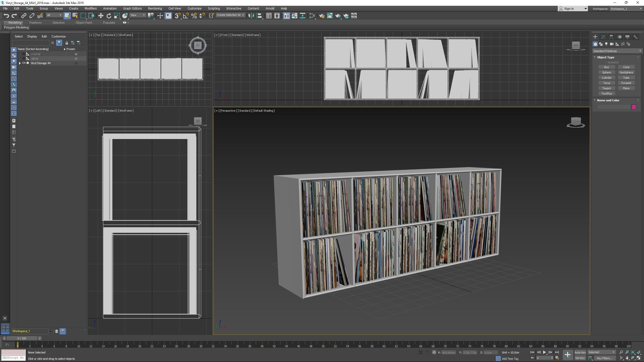Expand the Vinyl Storage 44 tree node
The height and width of the screenshot is (362, 644).
click(20, 63)
